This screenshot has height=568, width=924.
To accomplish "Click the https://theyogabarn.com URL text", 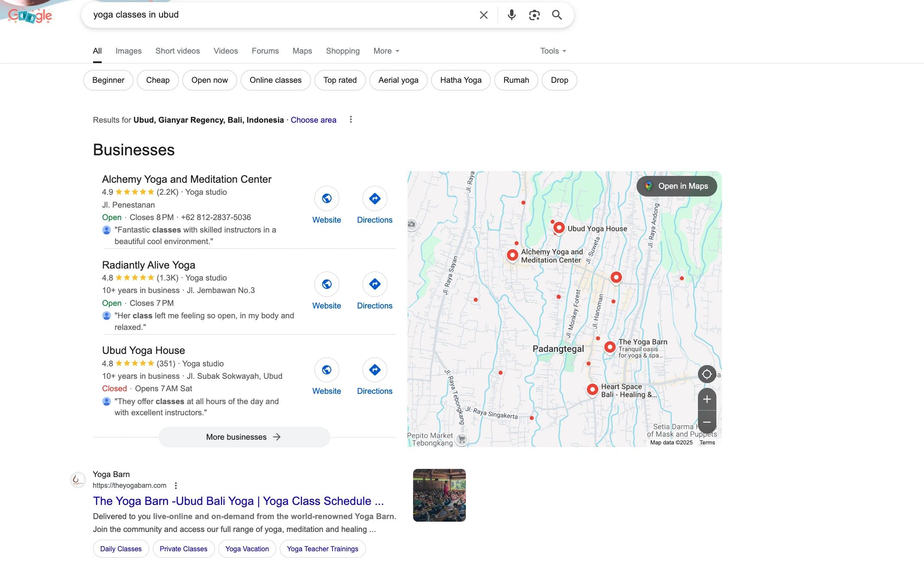I will click(x=130, y=486).
